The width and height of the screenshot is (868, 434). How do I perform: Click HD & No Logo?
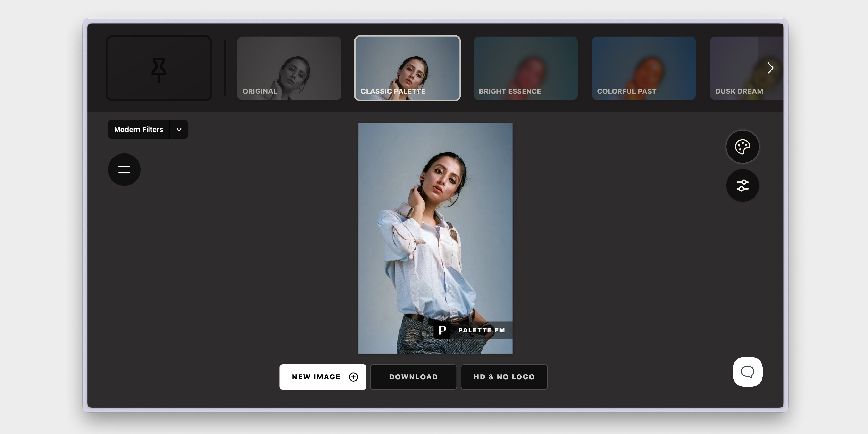pyautogui.click(x=504, y=377)
